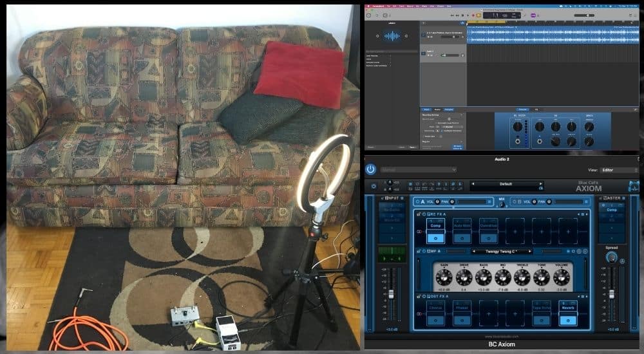Image resolution: width=644 pixels, height=354 pixels.
Task: Toggle the POST FX A section bypass
Action: pyautogui.click(x=424, y=296)
